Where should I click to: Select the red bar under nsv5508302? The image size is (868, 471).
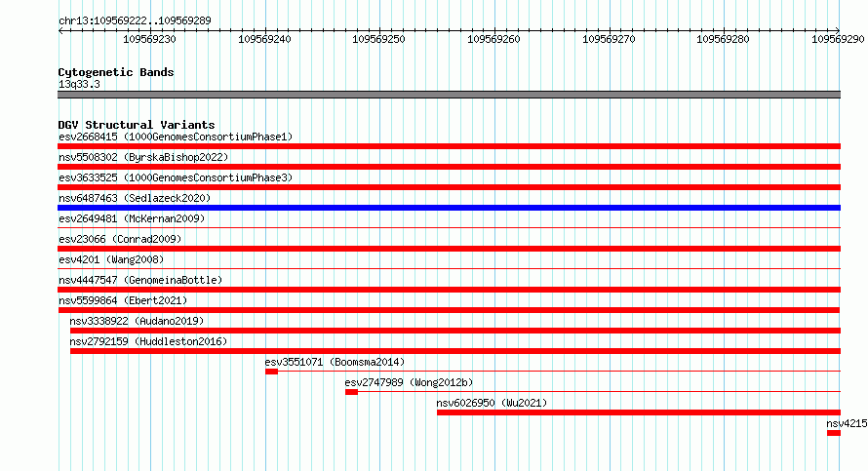point(449,167)
